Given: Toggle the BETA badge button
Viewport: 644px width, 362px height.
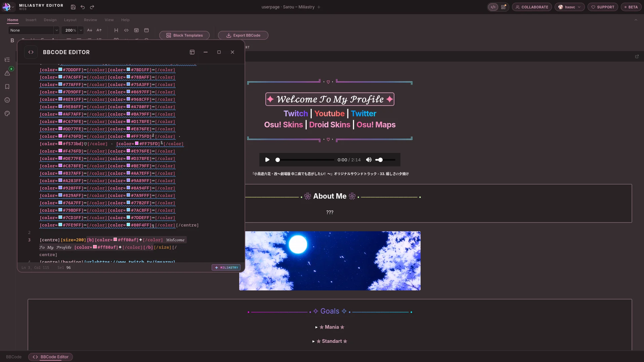Looking at the screenshot, I should coord(631,7).
